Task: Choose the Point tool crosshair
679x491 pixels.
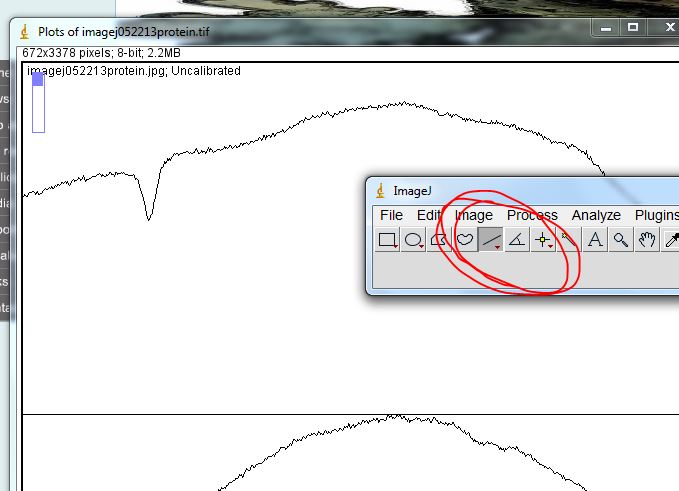Action: 543,240
